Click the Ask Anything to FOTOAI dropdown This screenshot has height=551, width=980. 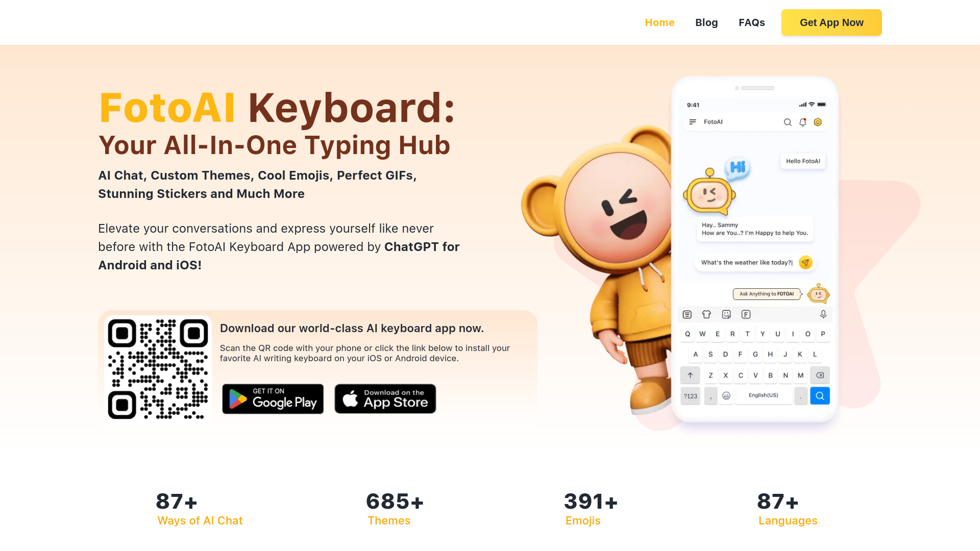click(767, 293)
